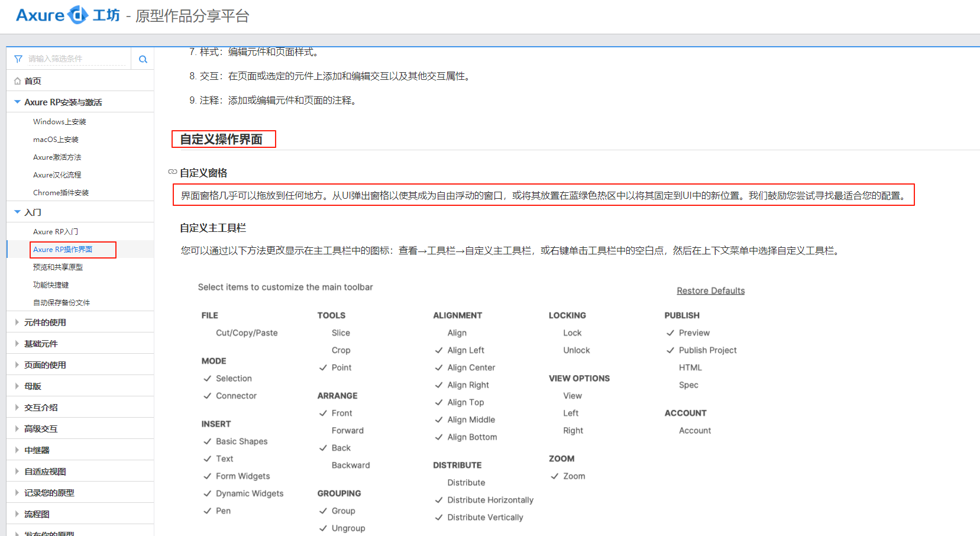This screenshot has height=536, width=980.
Task: Open the macOS上安装 page
Action: [x=56, y=140]
